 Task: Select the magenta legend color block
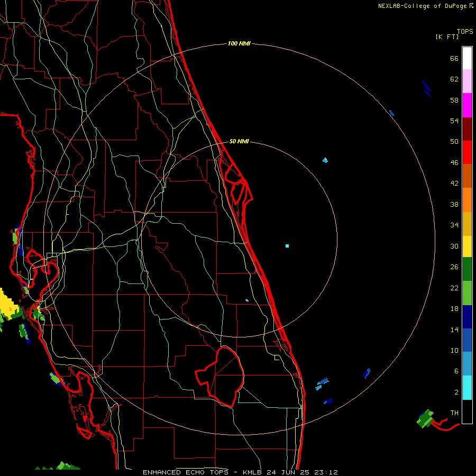tap(467, 105)
